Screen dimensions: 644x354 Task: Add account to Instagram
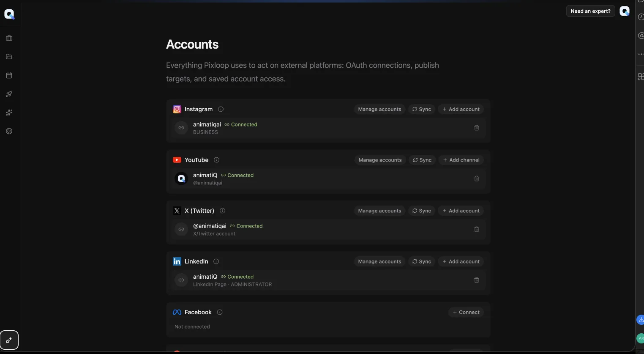pos(461,109)
